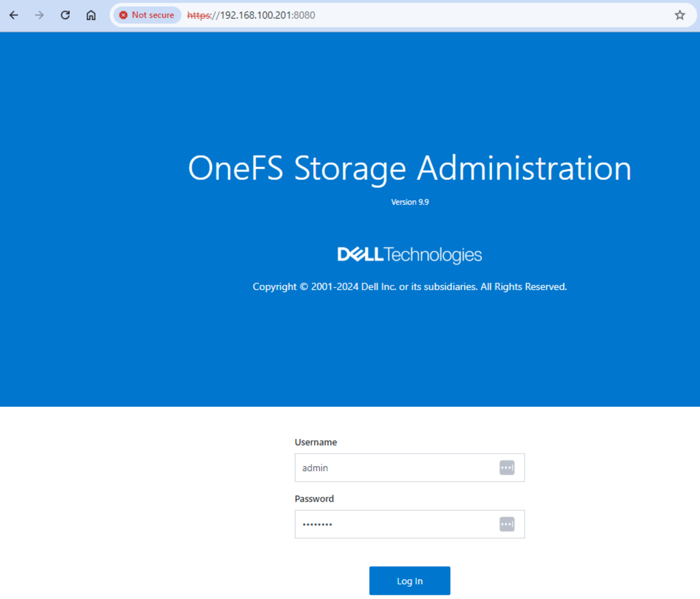Open the Not secure site info badge

(x=147, y=15)
